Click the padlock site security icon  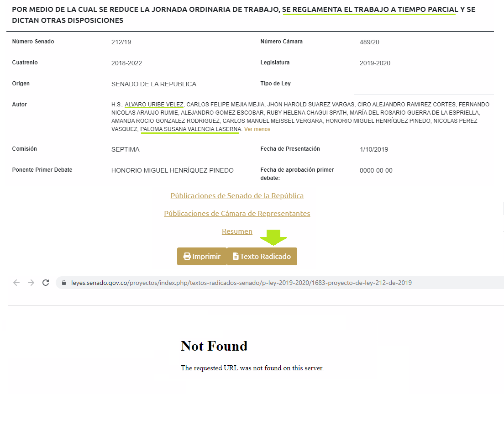(x=64, y=283)
